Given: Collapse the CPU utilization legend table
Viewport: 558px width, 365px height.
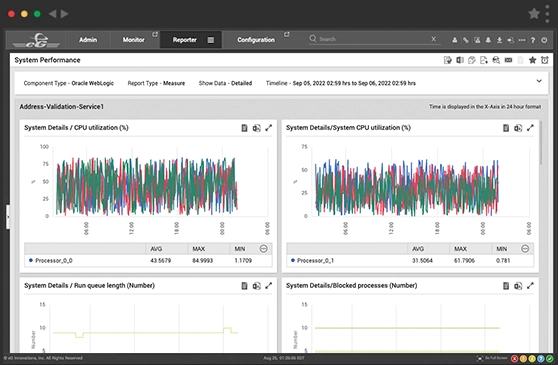Looking at the screenshot, I should click(263, 249).
